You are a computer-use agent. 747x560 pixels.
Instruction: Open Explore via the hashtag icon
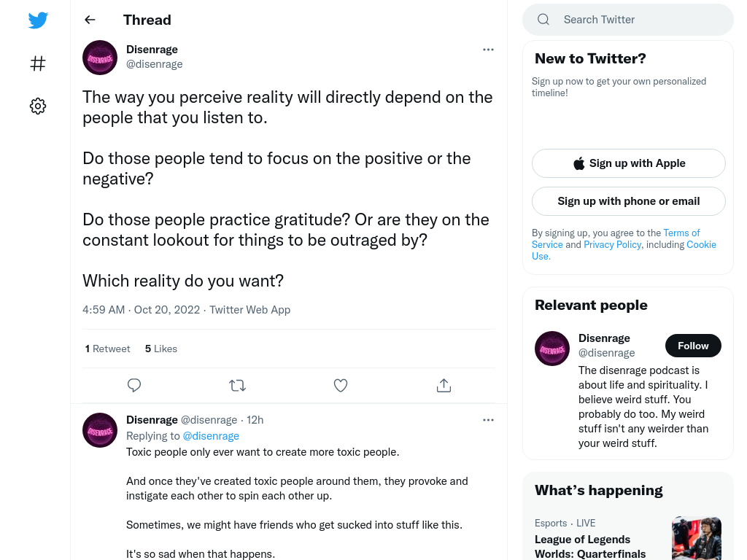point(38,63)
